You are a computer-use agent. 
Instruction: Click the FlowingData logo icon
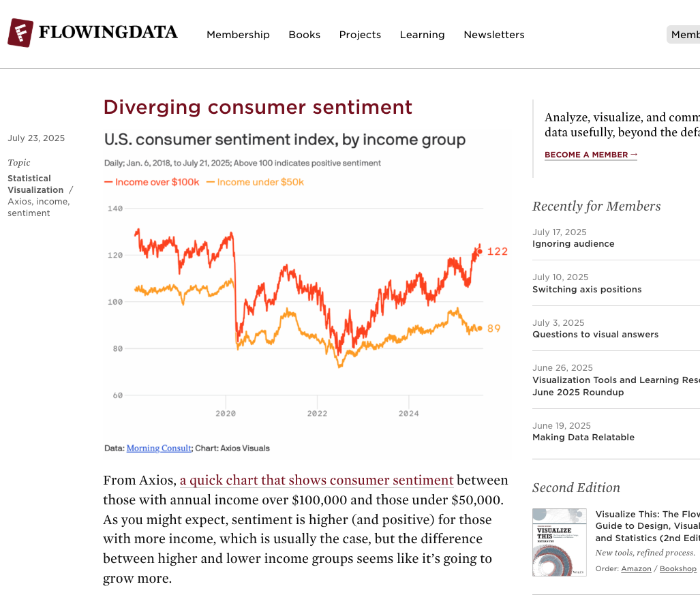[x=20, y=33]
